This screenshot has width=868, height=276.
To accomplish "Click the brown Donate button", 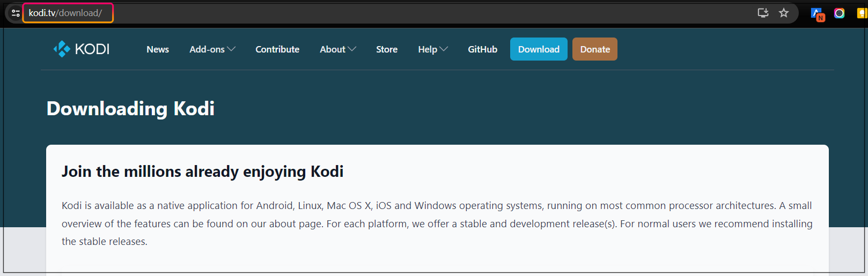I will tap(595, 49).
